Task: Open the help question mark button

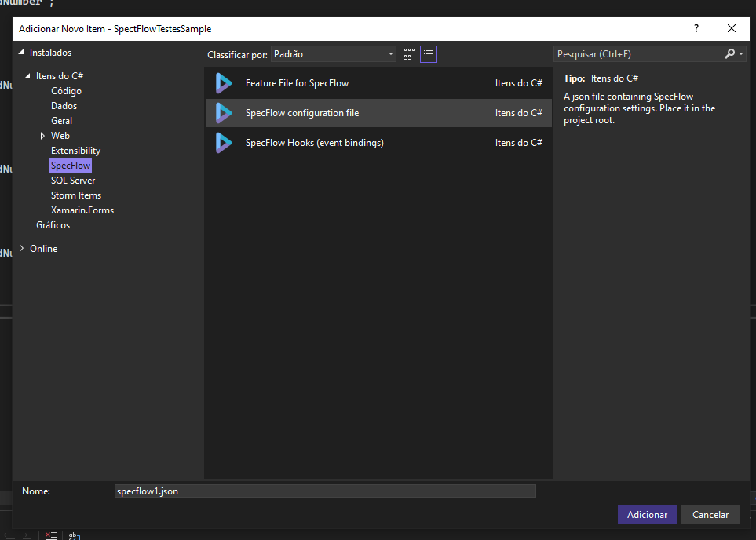Action: point(696,28)
